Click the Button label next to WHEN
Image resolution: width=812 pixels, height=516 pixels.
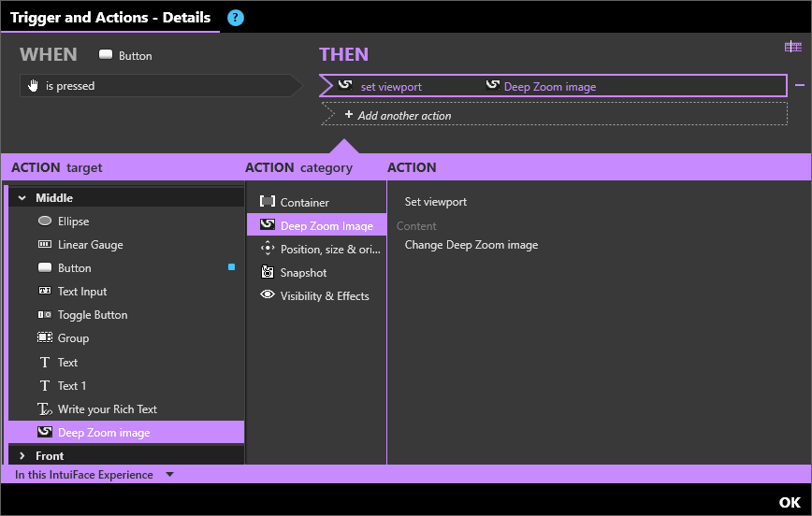coord(135,56)
